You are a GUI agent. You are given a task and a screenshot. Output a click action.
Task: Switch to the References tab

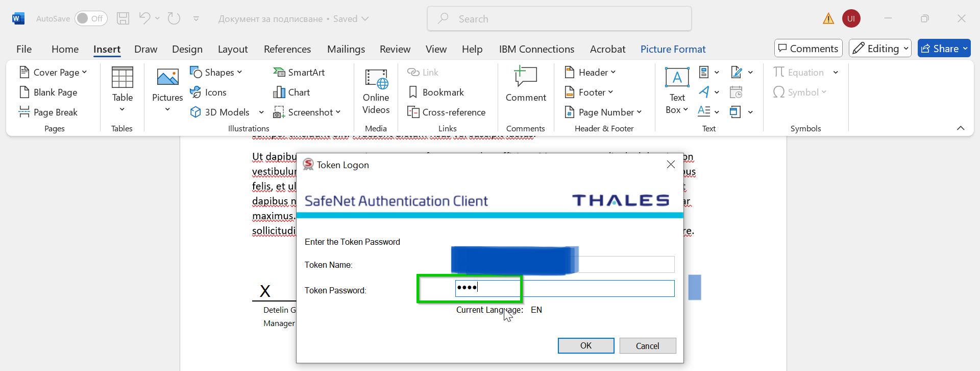click(287, 49)
